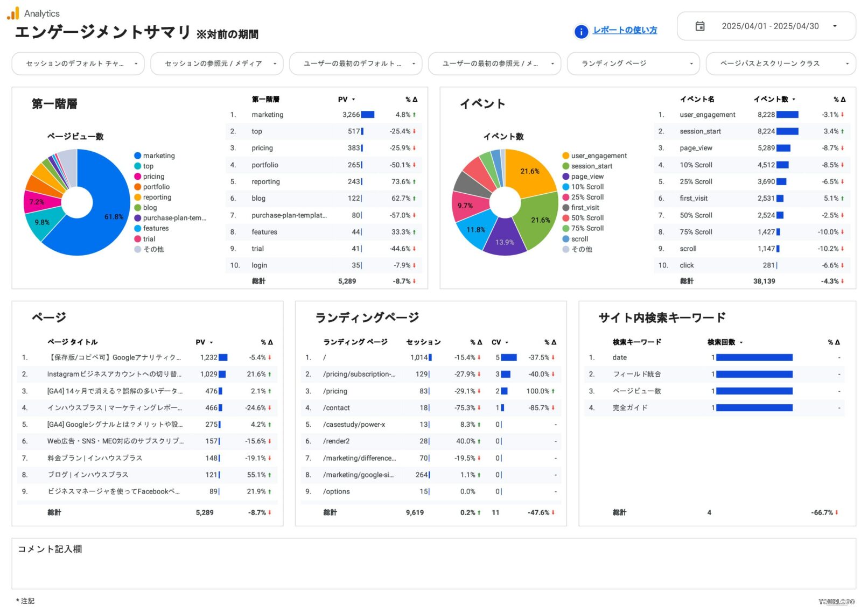Click the イベント数 column sort arrow
868x613 pixels.
pyautogui.click(x=794, y=100)
